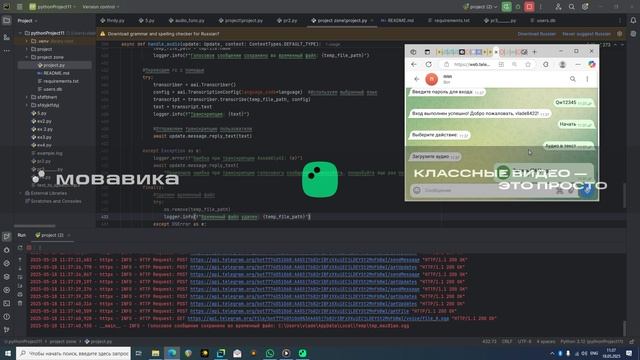The height and width of the screenshot is (360, 640).
Task: Click the browser address bar web.telegram URL
Action: (x=472, y=64)
